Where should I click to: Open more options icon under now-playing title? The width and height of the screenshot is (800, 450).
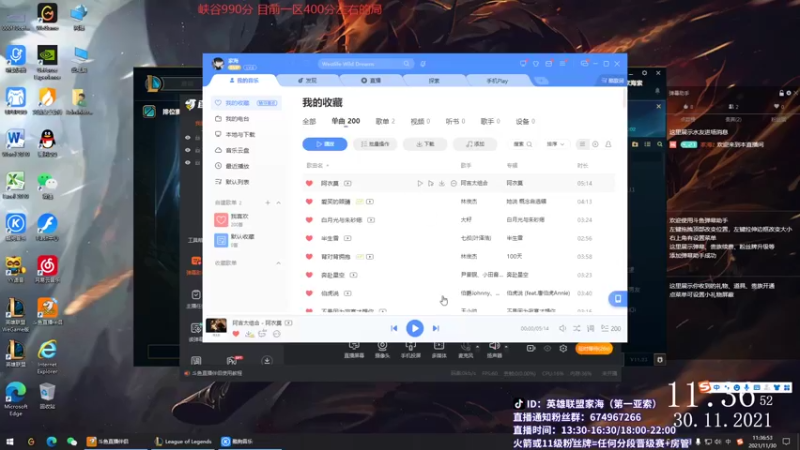[277, 334]
